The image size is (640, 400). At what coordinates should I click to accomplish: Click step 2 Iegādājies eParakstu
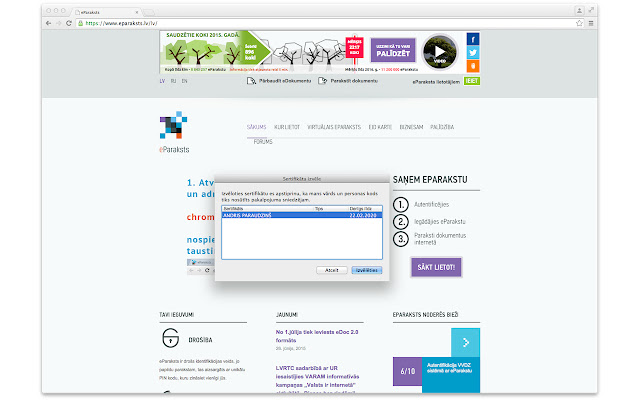(x=429, y=222)
